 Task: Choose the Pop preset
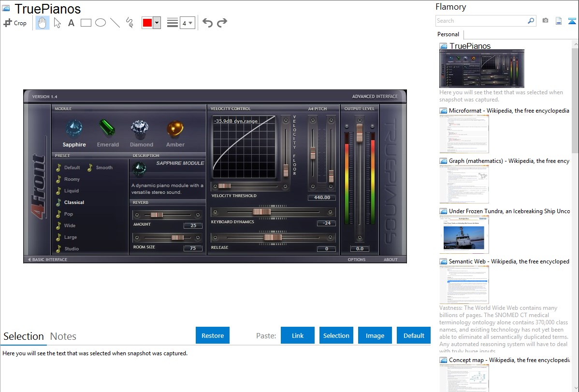click(x=68, y=214)
